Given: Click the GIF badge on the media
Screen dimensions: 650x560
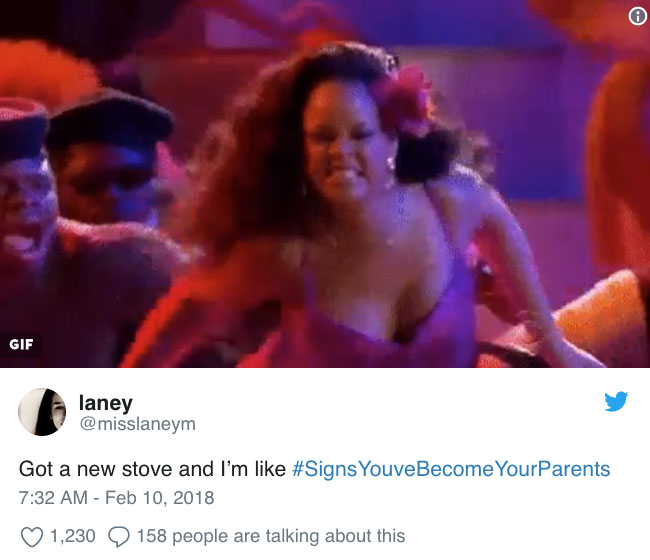Looking at the screenshot, I should pos(21,344).
